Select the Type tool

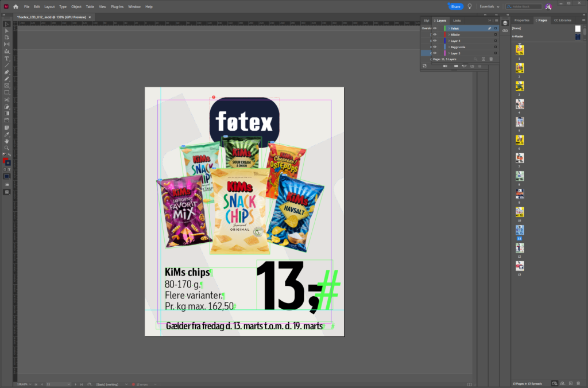coord(7,59)
